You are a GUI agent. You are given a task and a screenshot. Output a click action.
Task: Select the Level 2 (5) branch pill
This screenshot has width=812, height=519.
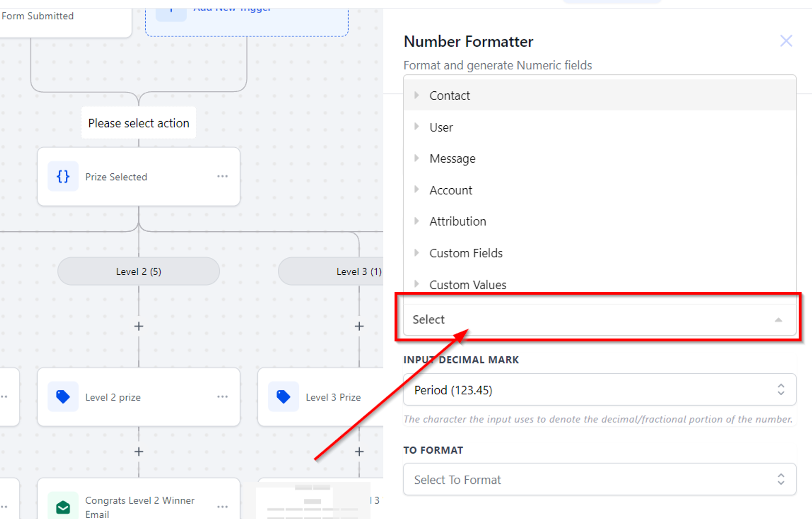click(x=139, y=271)
